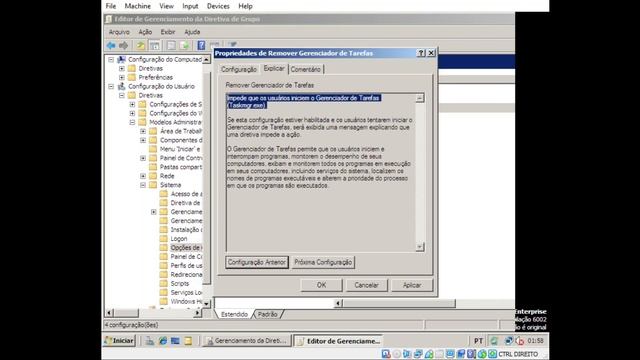This screenshot has height=360, width=640.
Task: Click the Server Manager quick launch icon
Action: pos(150,341)
